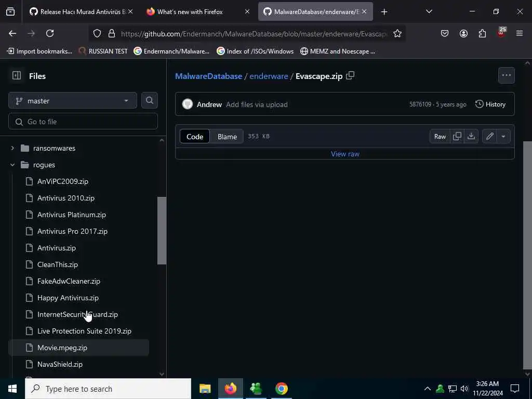Open MEMZ and Noescape bookmark
Viewport: 532px width, 399px height.
coord(338,51)
